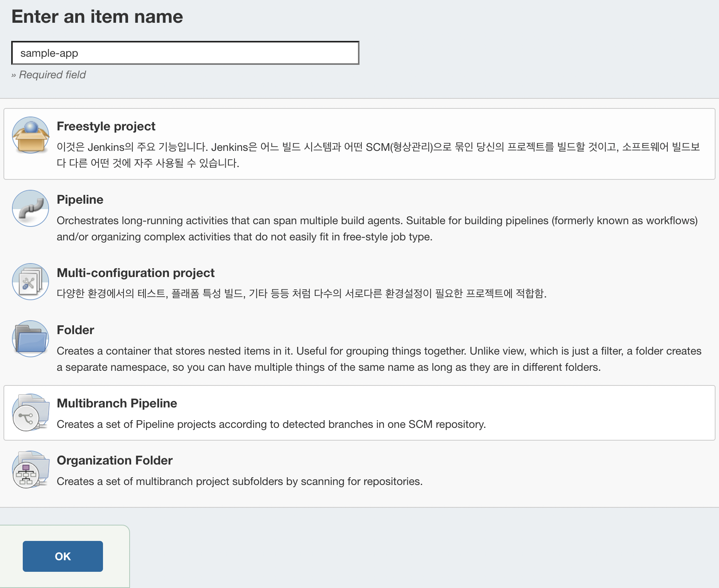Click the Korean Freestyle project description
The image size is (719, 588).
pyautogui.click(x=378, y=155)
